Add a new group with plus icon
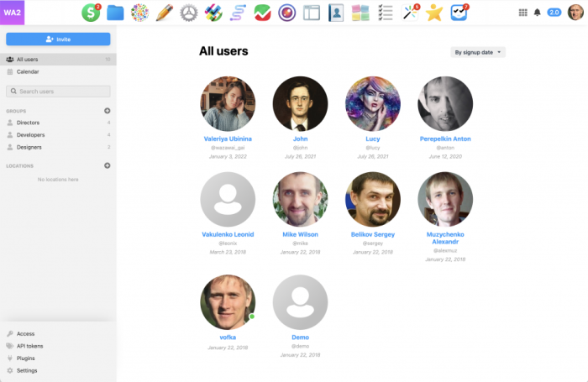Screen dimensions: 588x382 [x=107, y=111]
